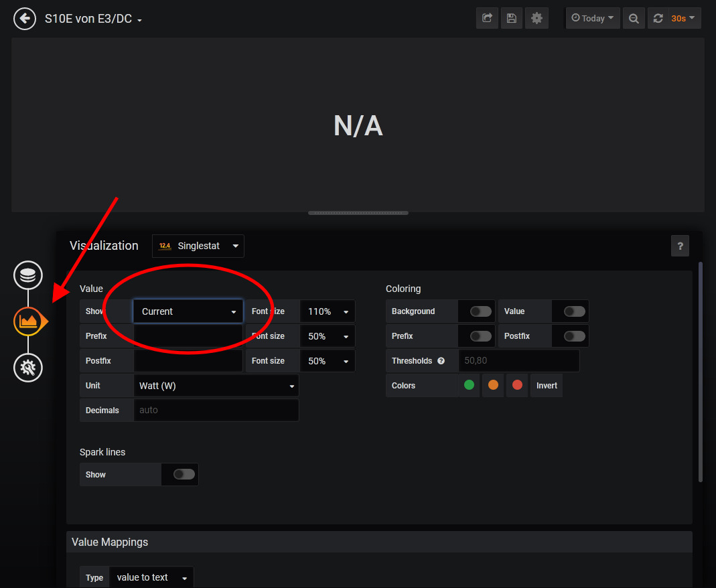Click the Invert colors button
The width and height of the screenshot is (716, 588).
(547, 386)
